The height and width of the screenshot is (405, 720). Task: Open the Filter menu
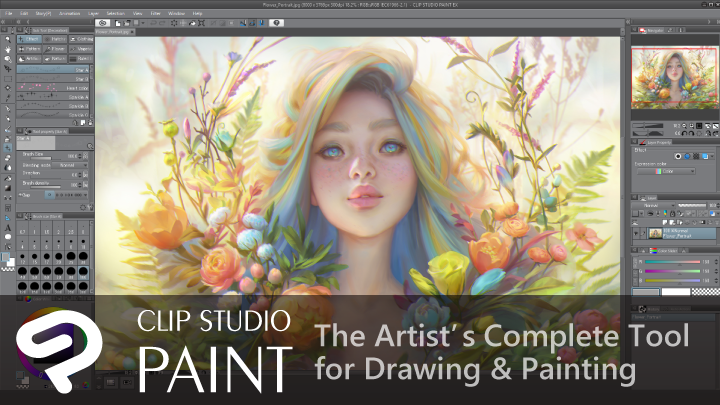(155, 13)
